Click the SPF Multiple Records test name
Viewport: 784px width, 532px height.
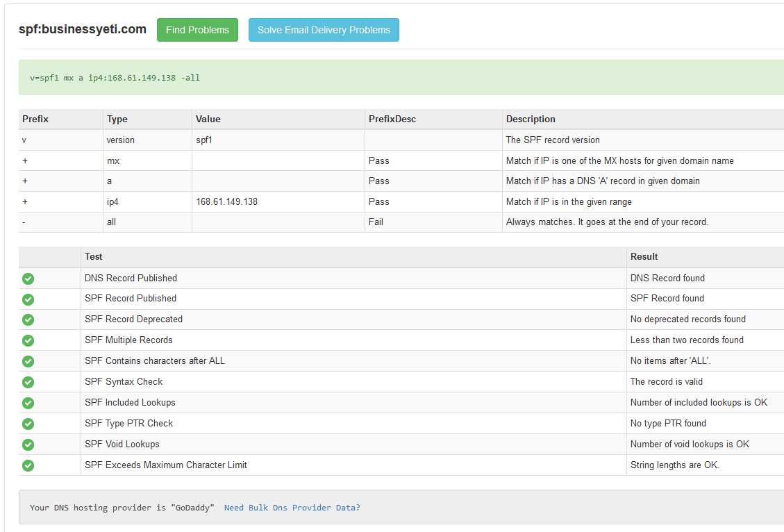[x=128, y=340]
